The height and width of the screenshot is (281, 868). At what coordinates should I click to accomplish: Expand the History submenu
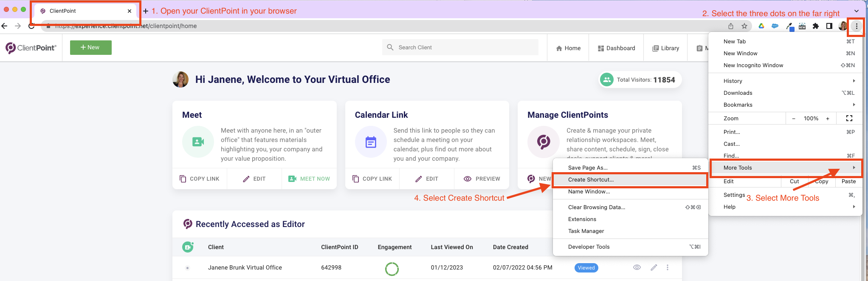coord(786,81)
